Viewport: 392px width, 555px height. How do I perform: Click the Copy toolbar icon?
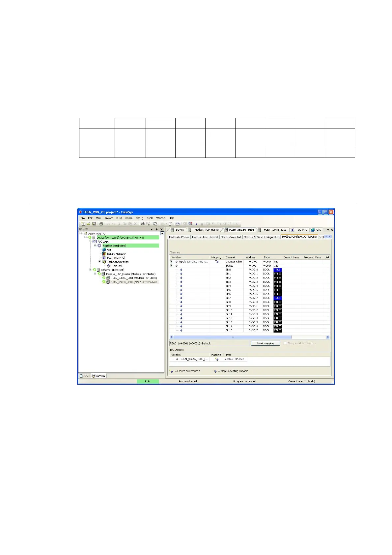pyautogui.click(x=125, y=224)
